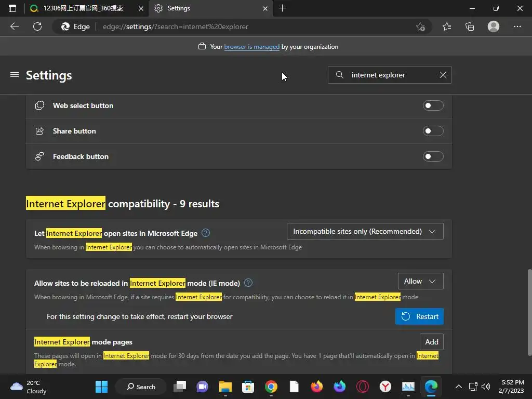Viewport: 532px width, 399px height.
Task: Switch to the Settings tab
Action: point(210,8)
